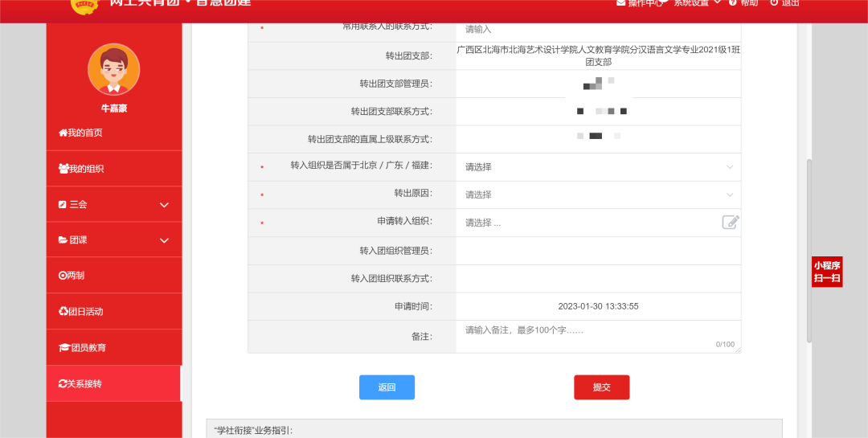This screenshot has width=868, height=438.
Task: Expand the 三会 sidebar menu
Action: (113, 205)
